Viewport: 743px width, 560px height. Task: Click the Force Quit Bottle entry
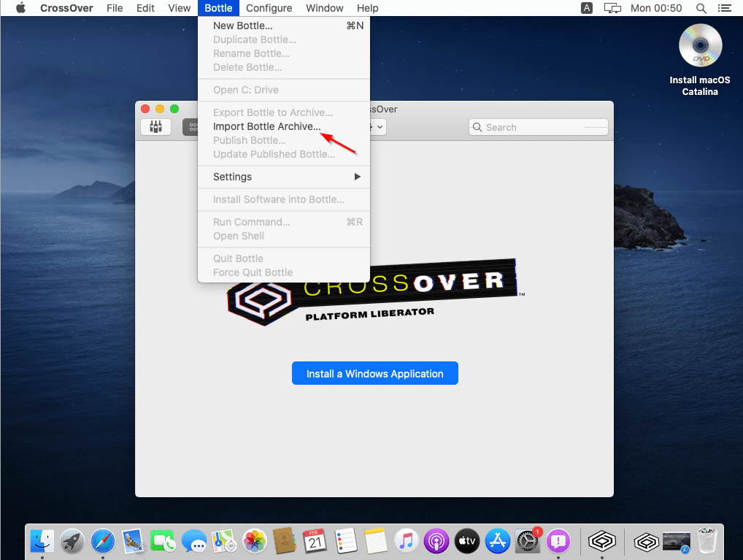coord(284,272)
